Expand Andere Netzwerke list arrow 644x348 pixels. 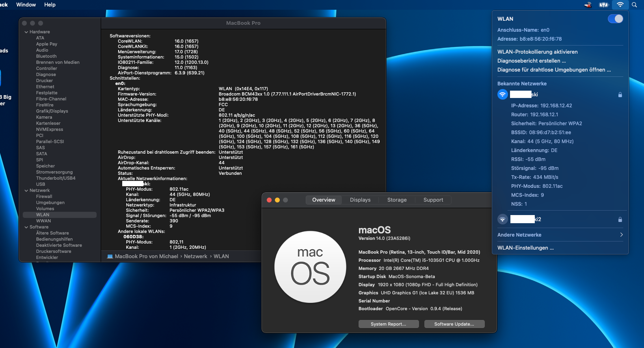coord(621,235)
